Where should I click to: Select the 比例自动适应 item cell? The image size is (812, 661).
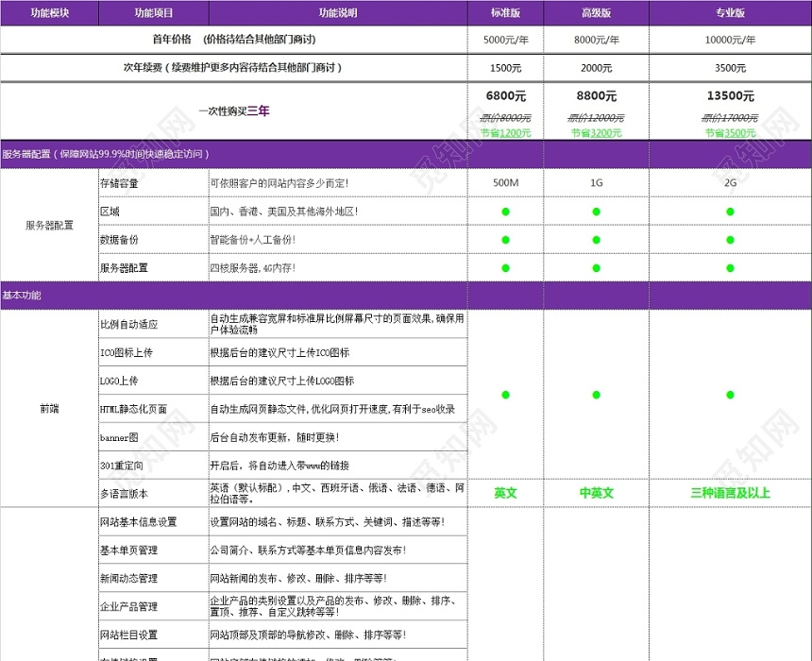pos(154,324)
